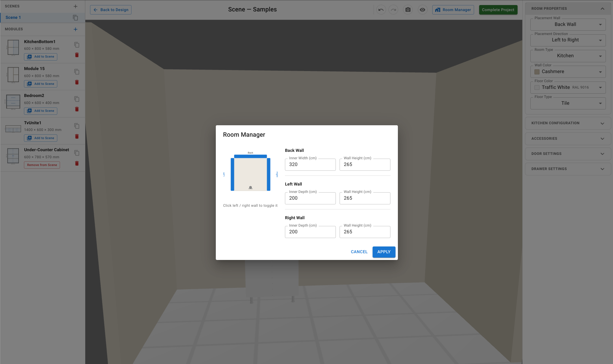Open Module 15 thumbnail

[x=13, y=75]
